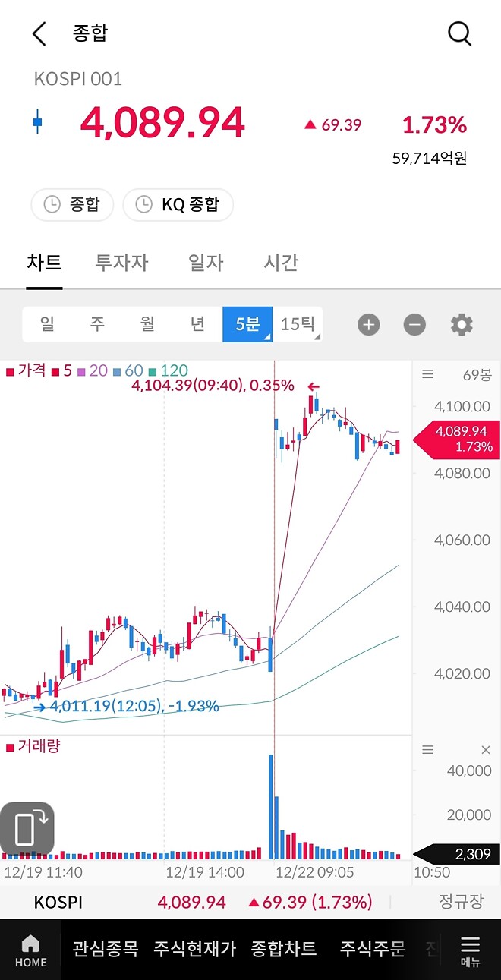Screen dimensions: 501x980
Task: Close the volume pane with the × icon
Action: [485, 750]
